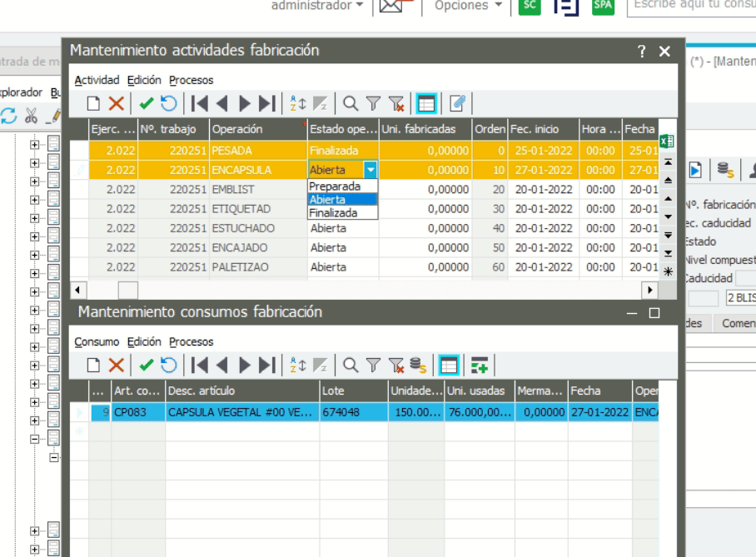Image resolution: width=756 pixels, height=557 pixels.
Task: Choose Finalizada in the status dropdown list
Action: (x=342, y=213)
